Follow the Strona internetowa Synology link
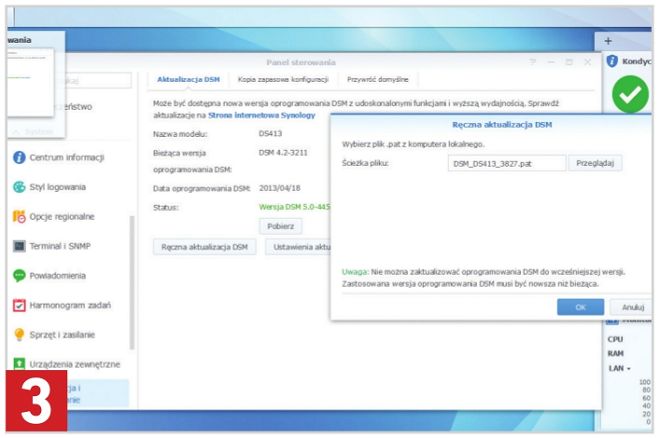This screenshot has width=660, height=438. [261, 115]
